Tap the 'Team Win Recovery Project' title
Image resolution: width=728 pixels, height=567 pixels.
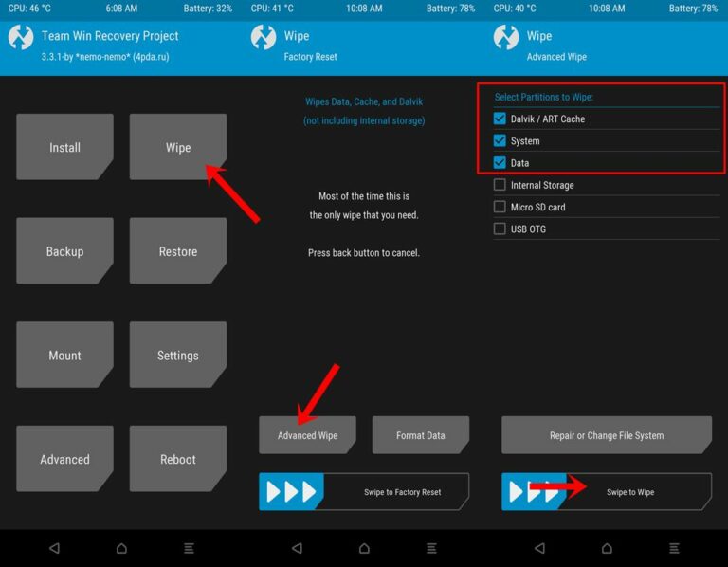110,36
